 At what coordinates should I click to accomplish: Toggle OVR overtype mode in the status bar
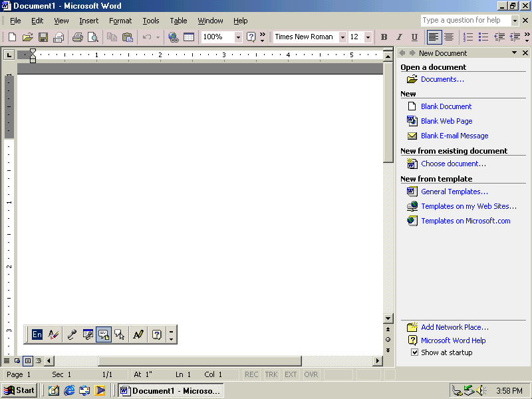tap(311, 374)
